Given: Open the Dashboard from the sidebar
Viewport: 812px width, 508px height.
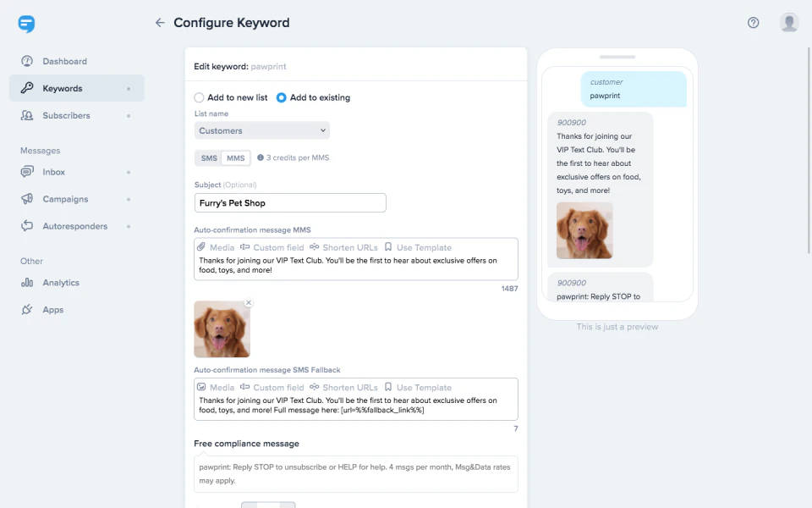Looking at the screenshot, I should [x=63, y=61].
